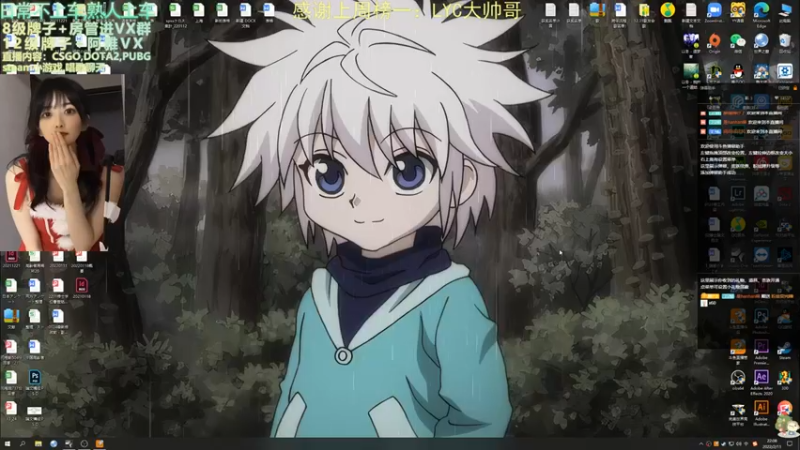Open the WeChat desktop shortcut

tap(737, 41)
